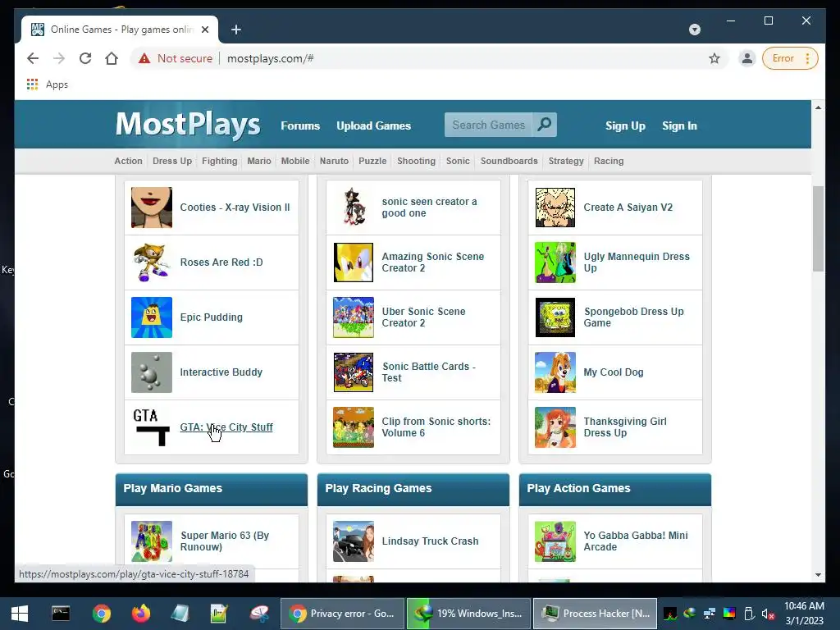This screenshot has width=840, height=630.
Task: Open a new browser tab with plus
Action: click(x=236, y=30)
